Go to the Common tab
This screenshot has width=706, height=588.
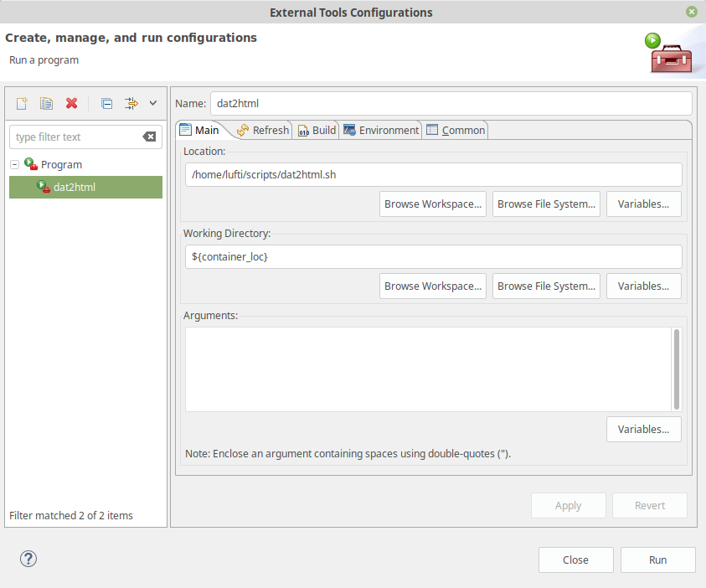click(x=456, y=130)
